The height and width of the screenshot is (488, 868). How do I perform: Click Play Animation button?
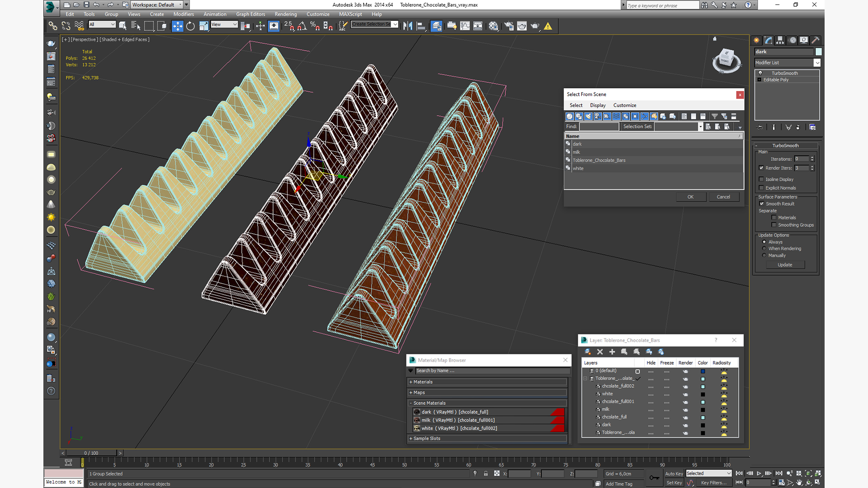759,473
